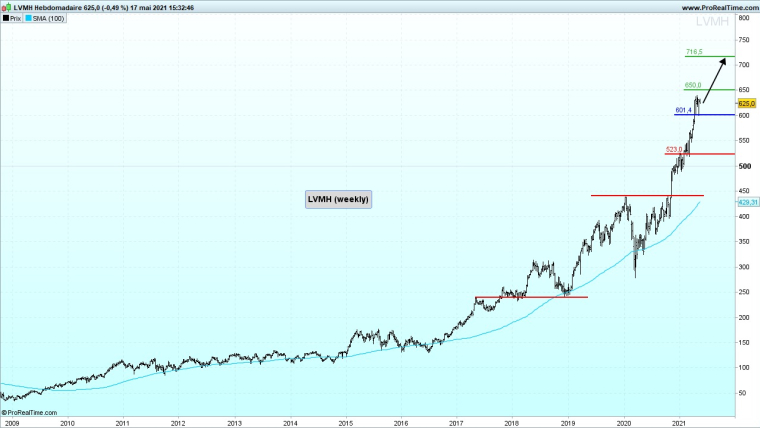760x428 pixels.
Task: Select the black Prix legend swatch
Action: (6, 18)
